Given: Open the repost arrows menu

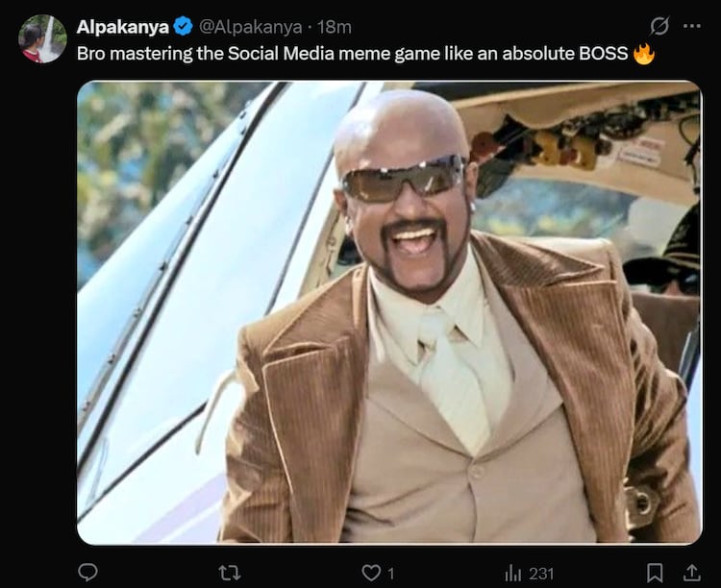Looking at the screenshot, I should pos(230,573).
